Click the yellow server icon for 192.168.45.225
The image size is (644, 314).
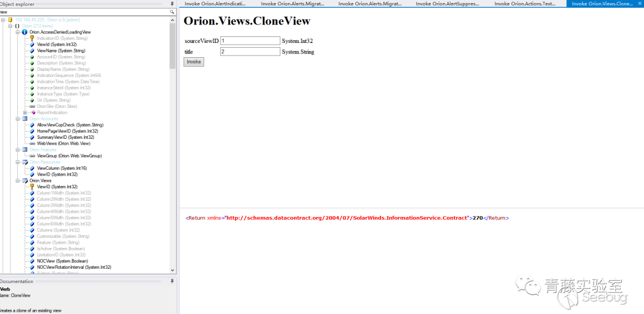point(10,20)
